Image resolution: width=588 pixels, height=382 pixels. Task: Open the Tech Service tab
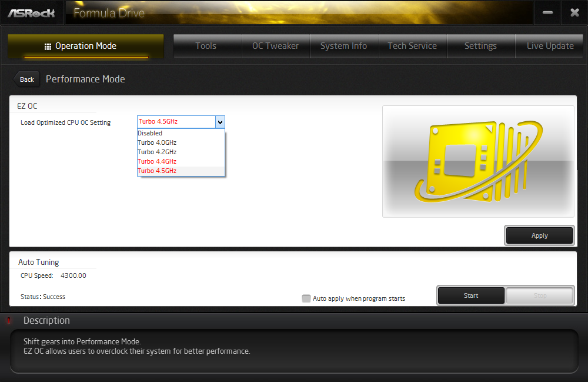413,46
